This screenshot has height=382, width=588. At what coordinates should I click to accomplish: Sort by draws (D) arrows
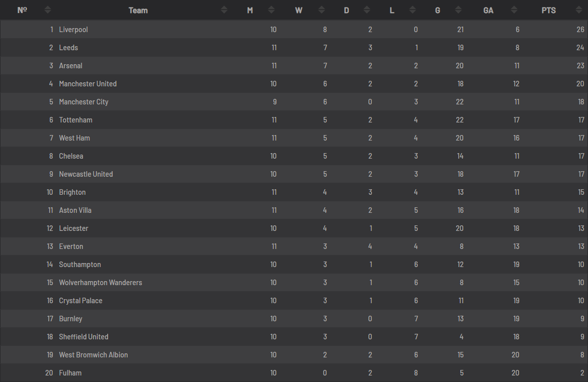[367, 10]
